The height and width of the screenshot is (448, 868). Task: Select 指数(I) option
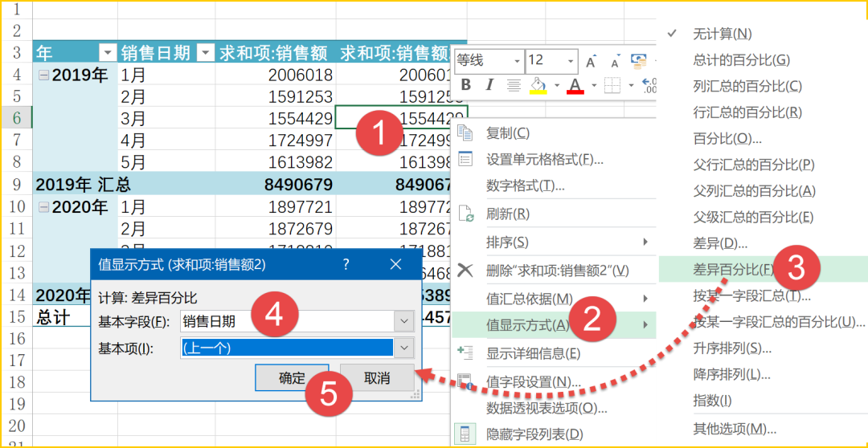[712, 400]
